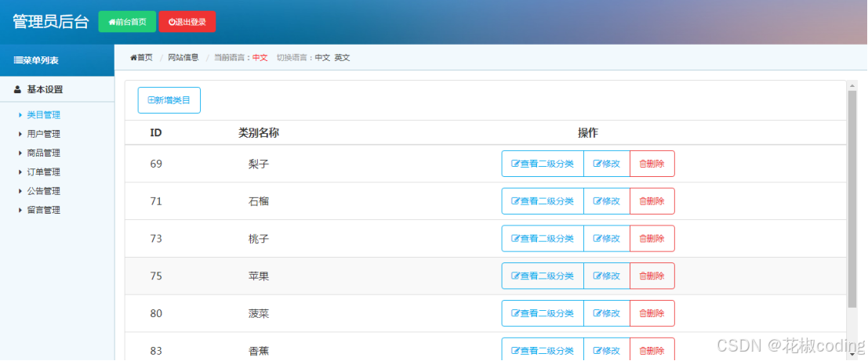Open 订单管理 in the sidebar
The height and width of the screenshot is (361, 868).
(x=43, y=172)
